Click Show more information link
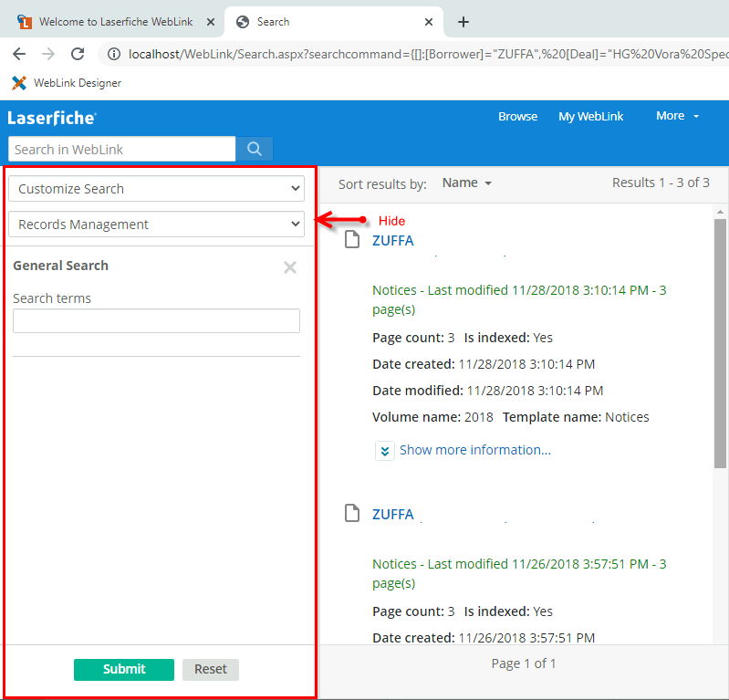 coord(475,450)
